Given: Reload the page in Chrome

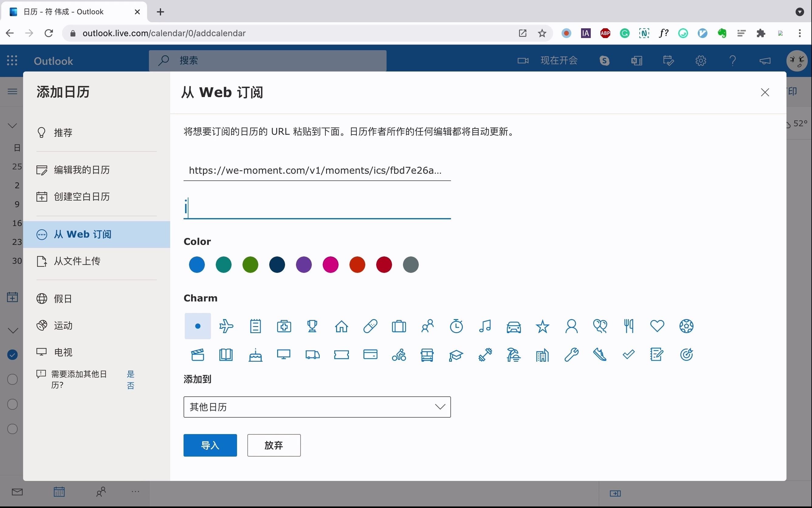Looking at the screenshot, I should tap(49, 33).
